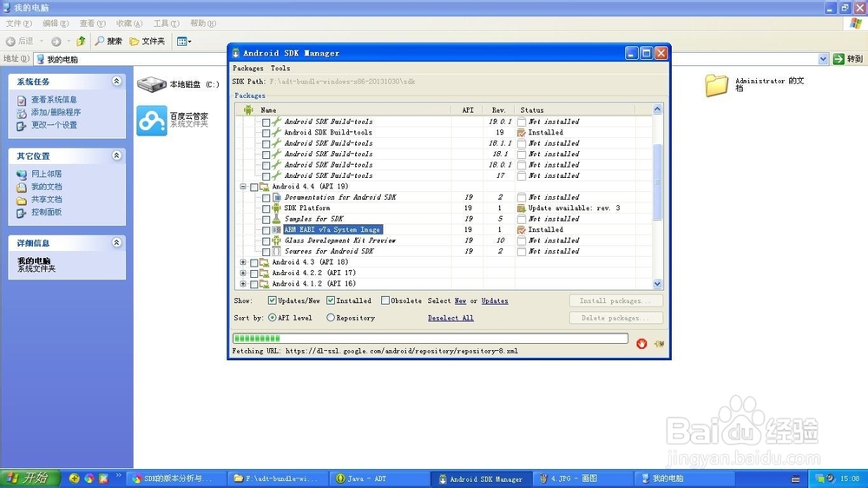
Task: Expand the Android 4.1.2 (API 16) node
Action: point(243,284)
